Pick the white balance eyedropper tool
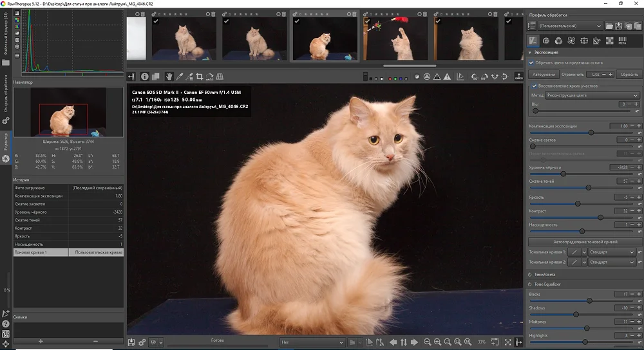 [x=180, y=77]
